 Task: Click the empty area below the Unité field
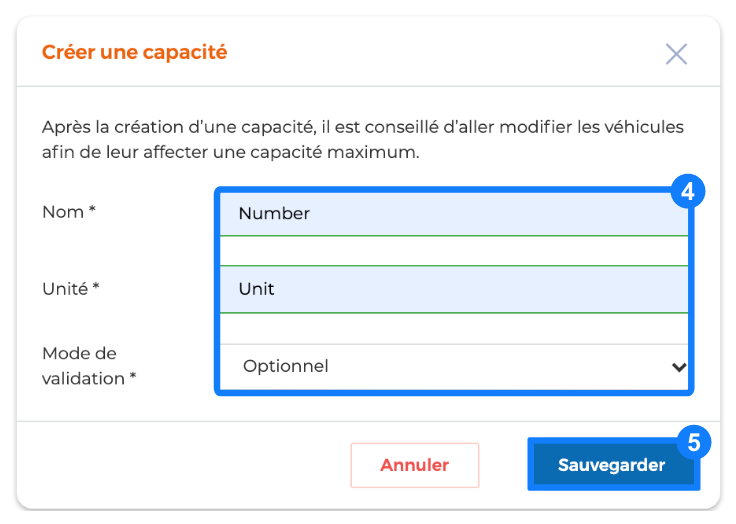(454, 328)
